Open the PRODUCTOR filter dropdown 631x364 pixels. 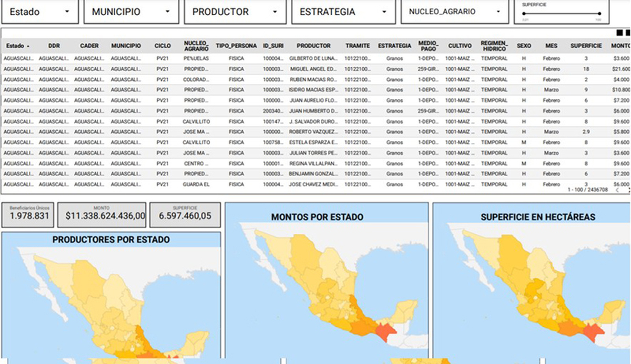click(235, 12)
